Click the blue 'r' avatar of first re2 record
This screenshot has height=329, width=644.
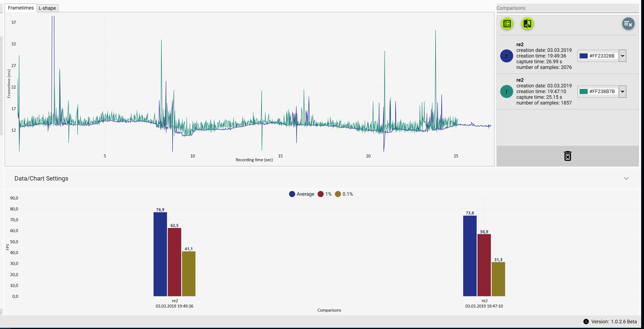(506, 56)
